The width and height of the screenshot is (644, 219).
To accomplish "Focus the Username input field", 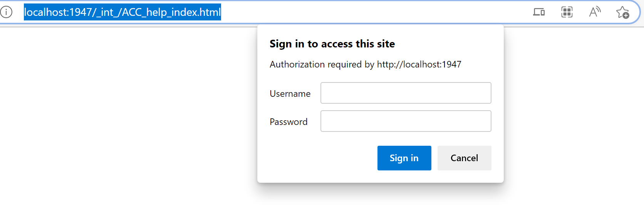I will click(406, 93).
